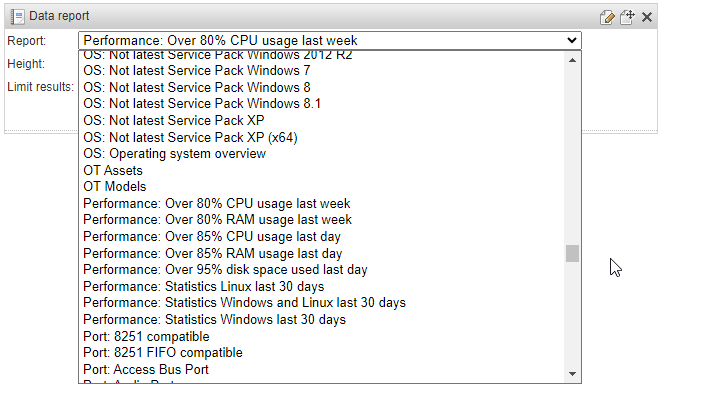The width and height of the screenshot is (719, 419).
Task: Select OS: Not latest Service Pack Windows 7
Action: click(322, 71)
